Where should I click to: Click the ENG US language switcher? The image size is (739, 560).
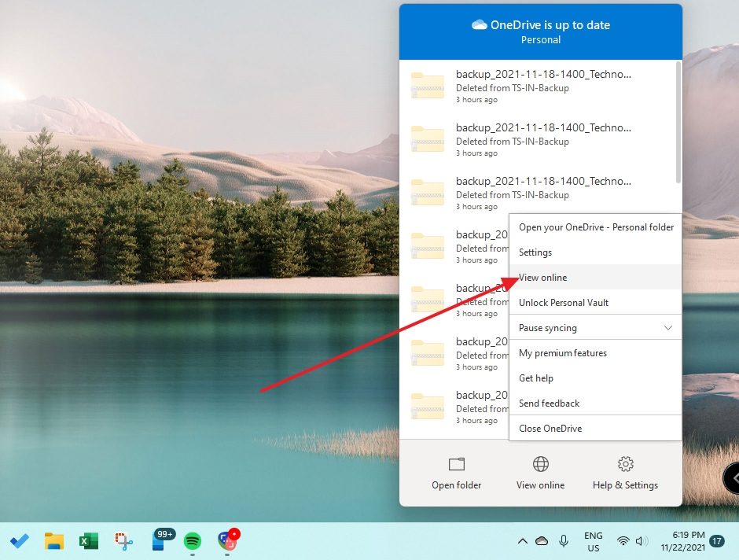click(x=593, y=541)
